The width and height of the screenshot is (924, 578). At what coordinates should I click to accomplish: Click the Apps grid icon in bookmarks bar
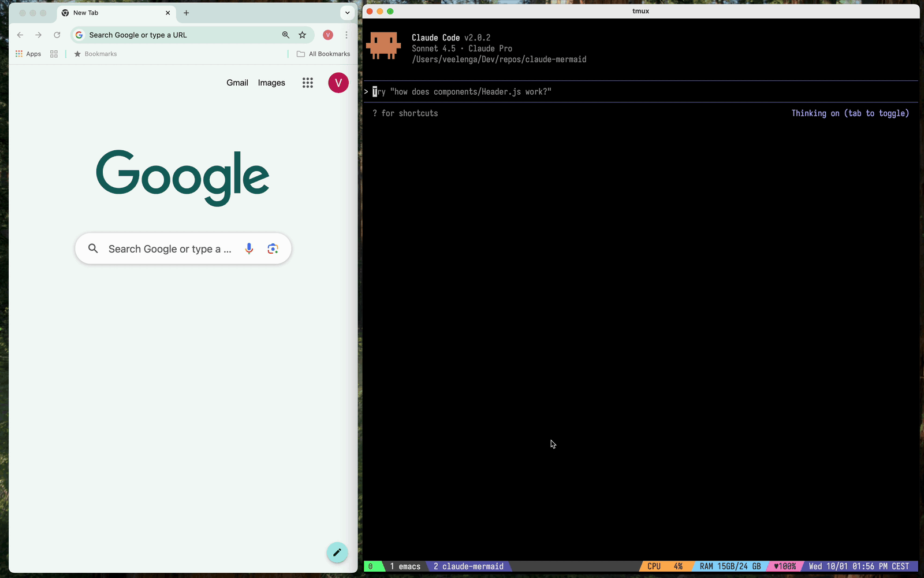click(x=18, y=53)
